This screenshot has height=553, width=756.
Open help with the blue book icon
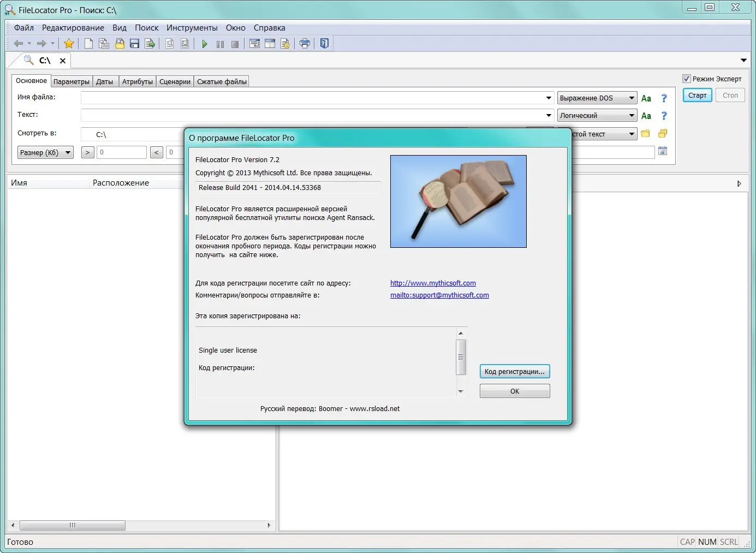point(324,44)
